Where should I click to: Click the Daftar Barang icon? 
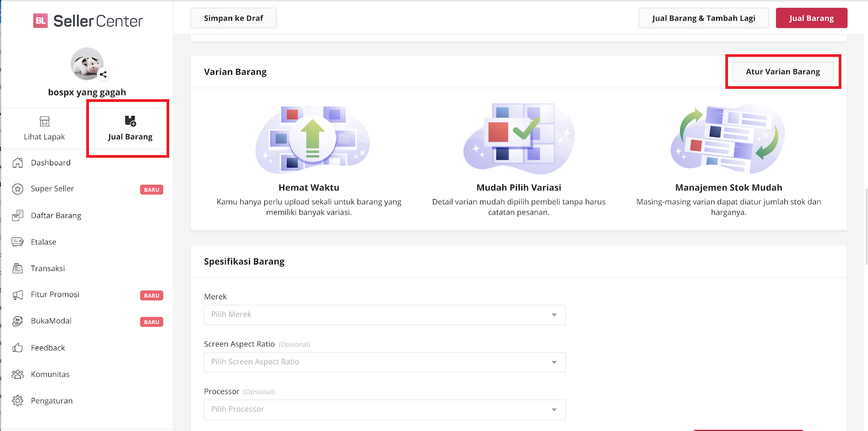(x=18, y=215)
